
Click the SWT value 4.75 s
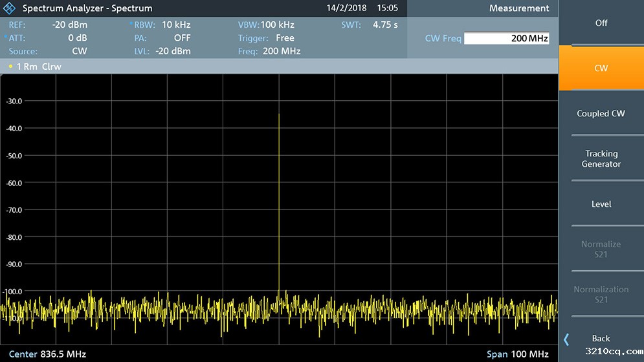click(x=385, y=25)
